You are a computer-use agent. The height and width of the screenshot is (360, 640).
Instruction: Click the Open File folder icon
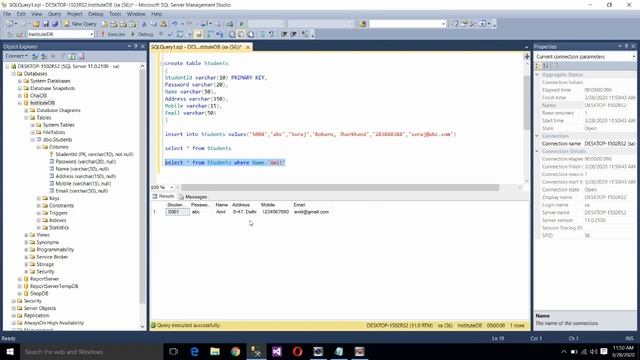(x=36, y=24)
